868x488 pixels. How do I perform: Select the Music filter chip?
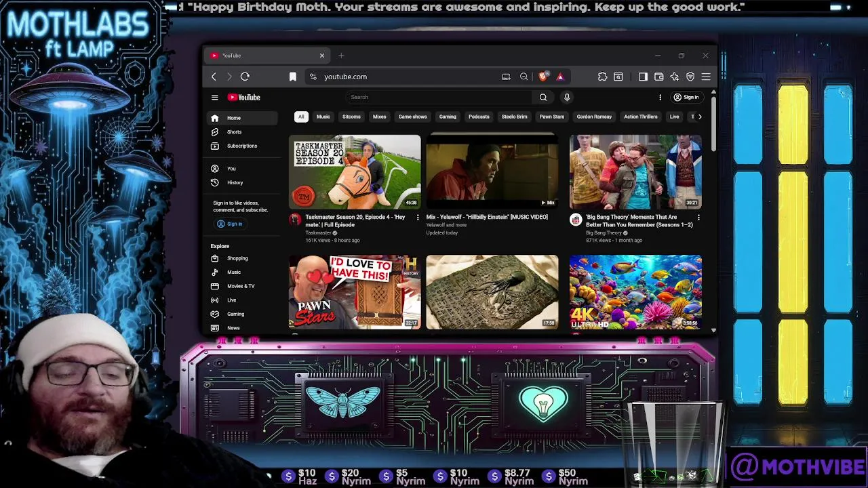click(x=323, y=117)
